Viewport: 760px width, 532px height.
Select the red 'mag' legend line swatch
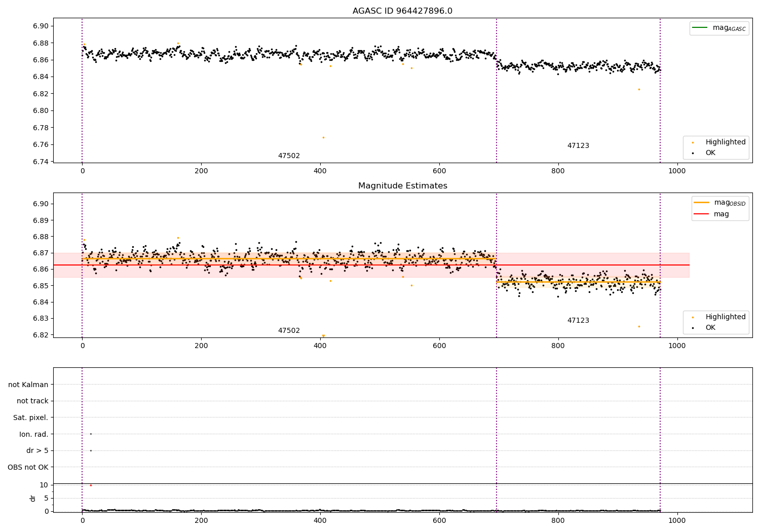pos(701,214)
